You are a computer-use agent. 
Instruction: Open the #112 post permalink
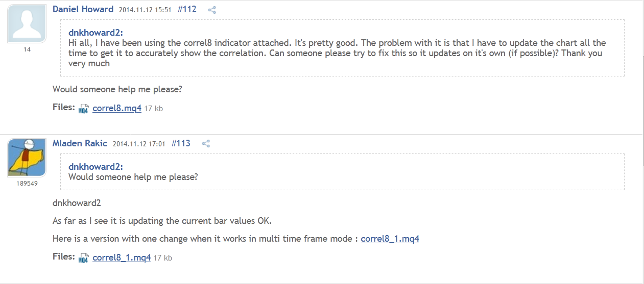(187, 9)
